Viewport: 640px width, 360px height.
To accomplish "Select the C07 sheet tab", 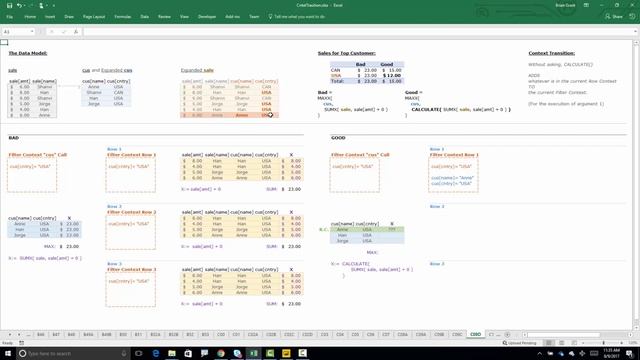I will 386,334.
